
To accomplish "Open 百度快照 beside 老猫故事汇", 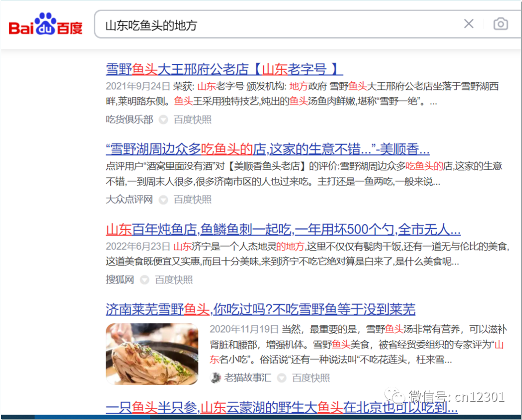I will click(x=311, y=378).
